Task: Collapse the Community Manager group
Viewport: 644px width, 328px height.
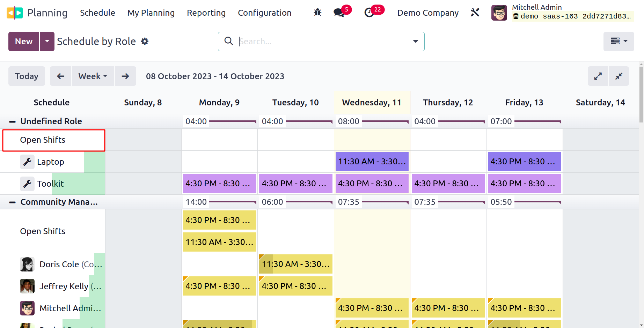Action: click(12, 202)
